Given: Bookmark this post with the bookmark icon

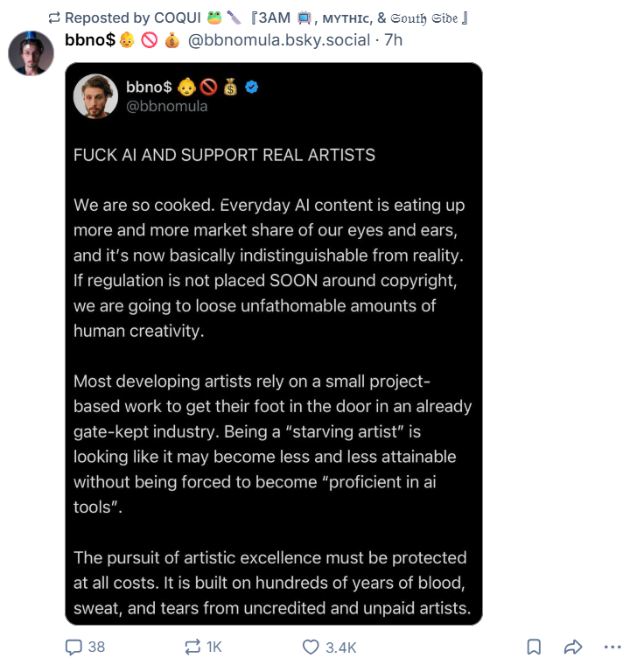Looking at the screenshot, I should point(534,647).
